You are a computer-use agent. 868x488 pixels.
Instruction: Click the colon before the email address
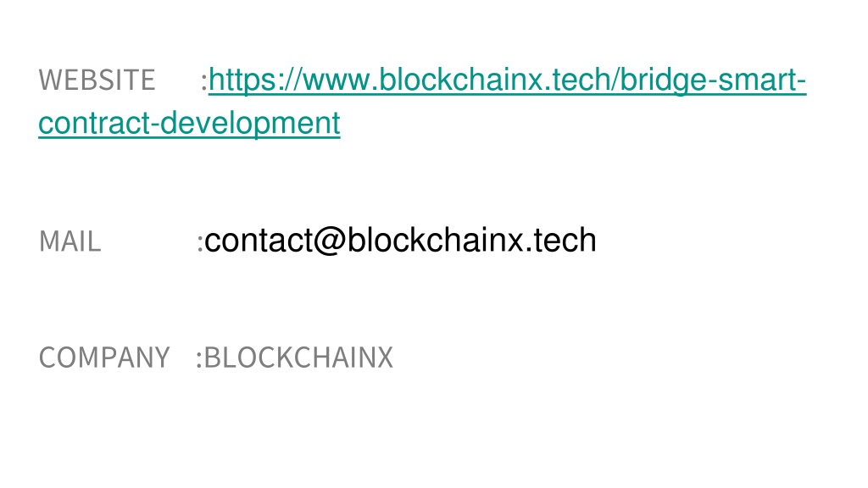(200, 243)
